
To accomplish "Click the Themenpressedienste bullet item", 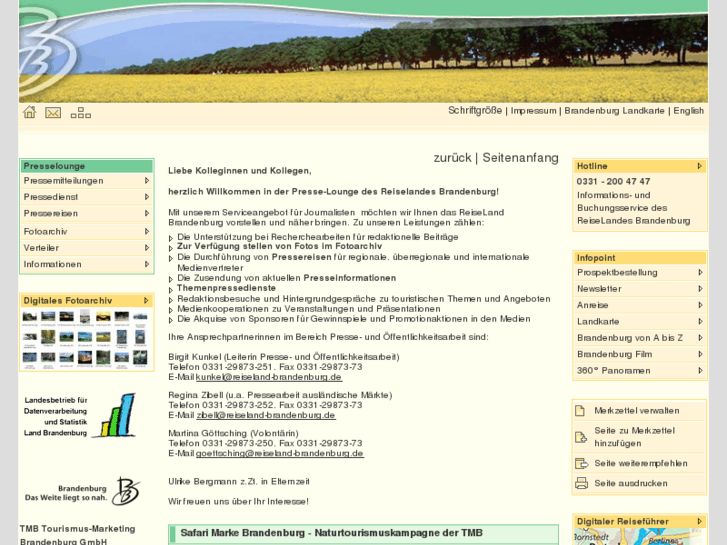I will click(226, 288).
